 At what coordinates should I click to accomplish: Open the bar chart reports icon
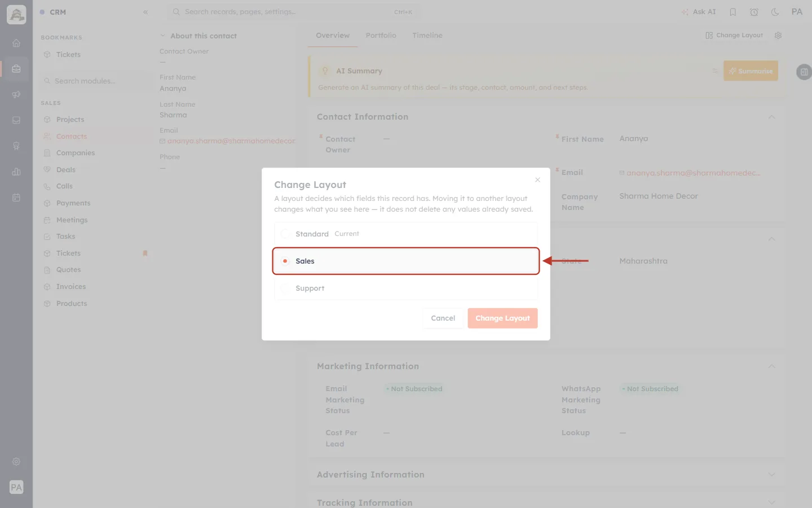click(16, 172)
